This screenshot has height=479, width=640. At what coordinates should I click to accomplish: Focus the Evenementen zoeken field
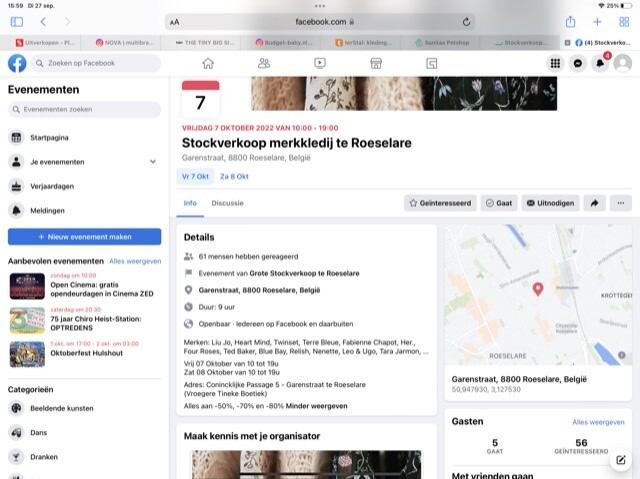click(84, 109)
